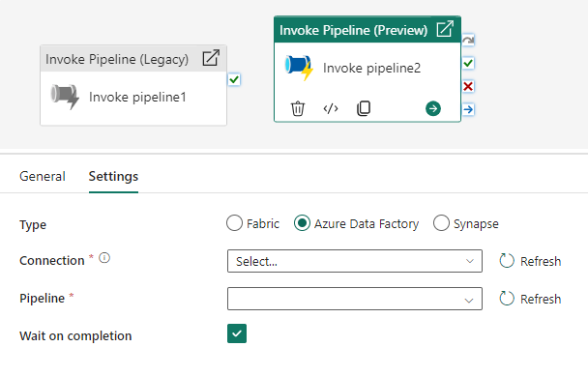Open the Connection Select dropdown
Screen dimensions: 588x376
(354, 261)
